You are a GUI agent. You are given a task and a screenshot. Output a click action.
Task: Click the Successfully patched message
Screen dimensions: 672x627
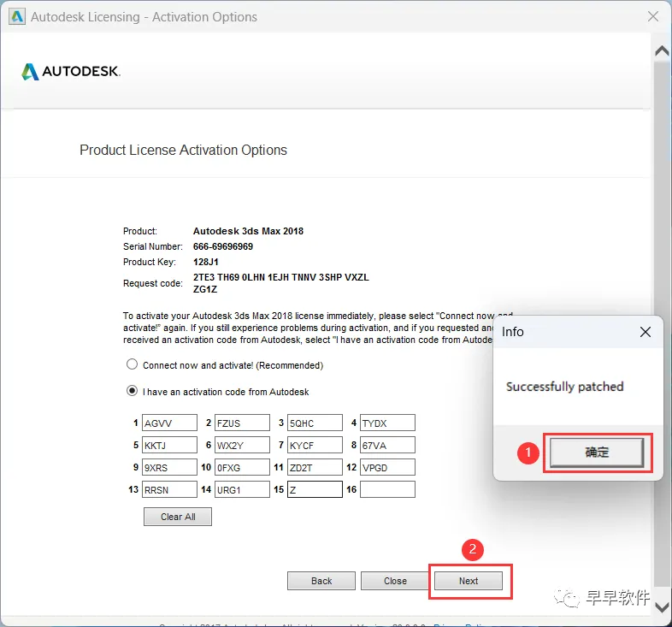[565, 387]
